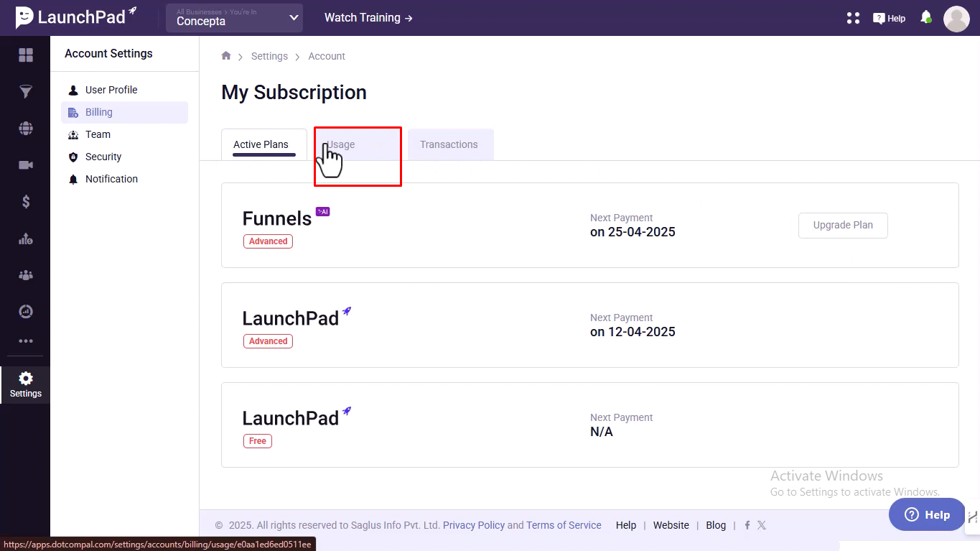Switch to the Active Plans tab
Screen dimensions: 980x551
tap(264, 144)
